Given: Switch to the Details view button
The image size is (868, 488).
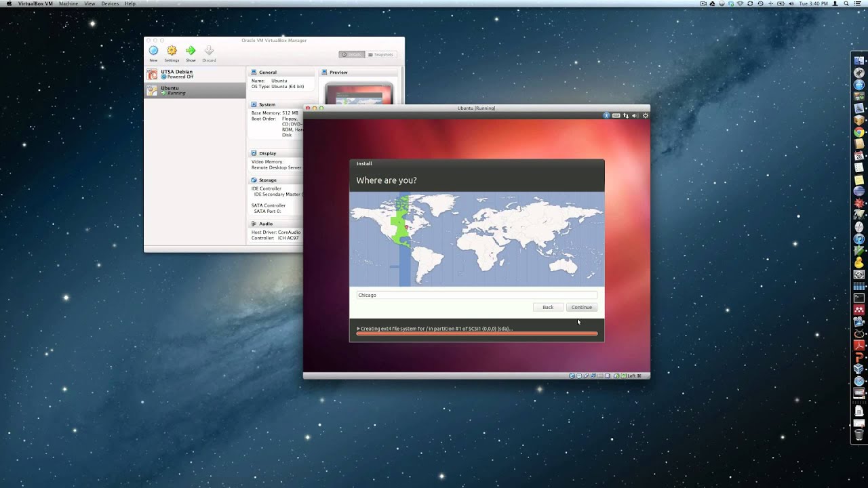Looking at the screenshot, I should (352, 54).
